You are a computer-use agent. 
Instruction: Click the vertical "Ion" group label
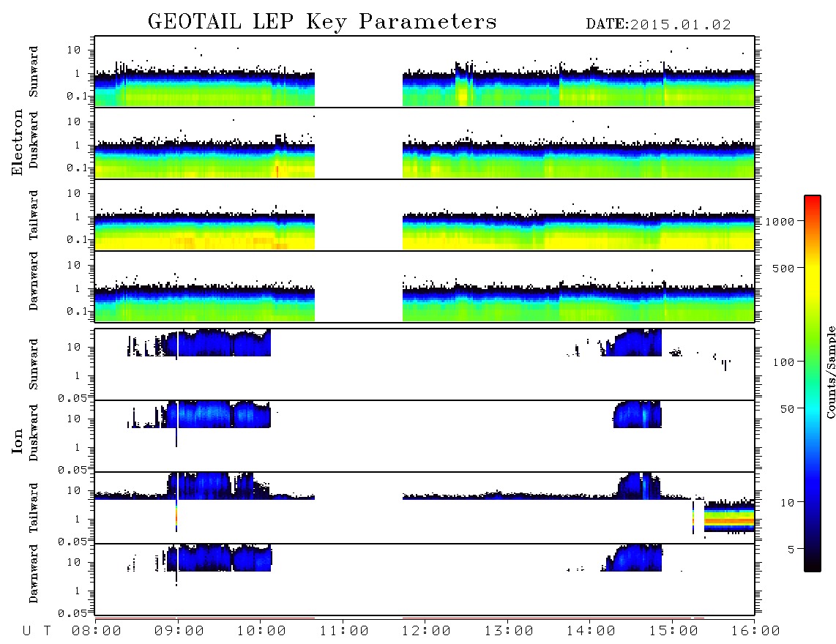tap(17, 441)
